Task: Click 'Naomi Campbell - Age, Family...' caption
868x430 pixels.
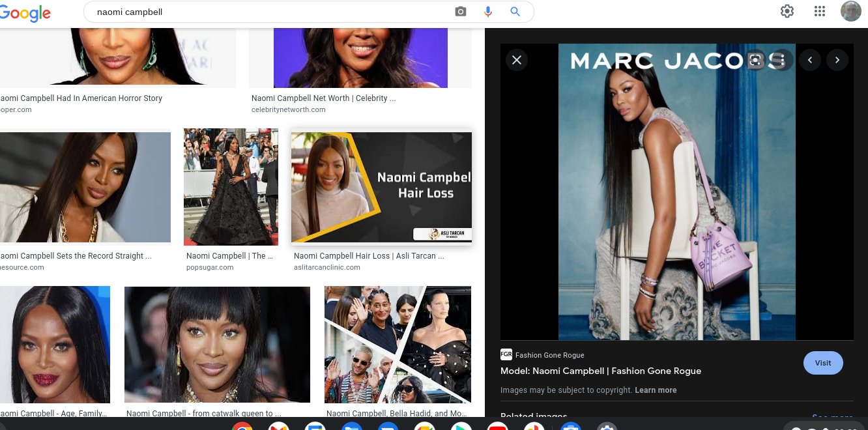Action: pyautogui.click(x=53, y=414)
